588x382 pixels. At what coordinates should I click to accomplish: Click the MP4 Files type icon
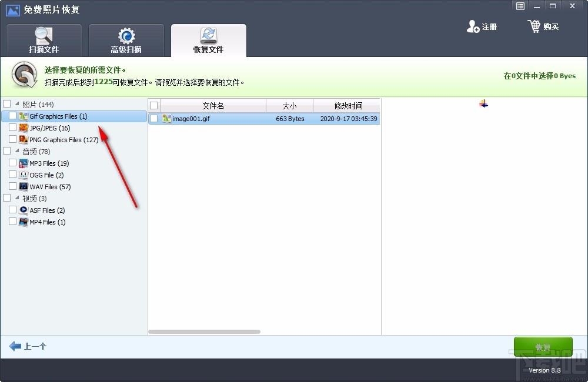pyautogui.click(x=24, y=222)
